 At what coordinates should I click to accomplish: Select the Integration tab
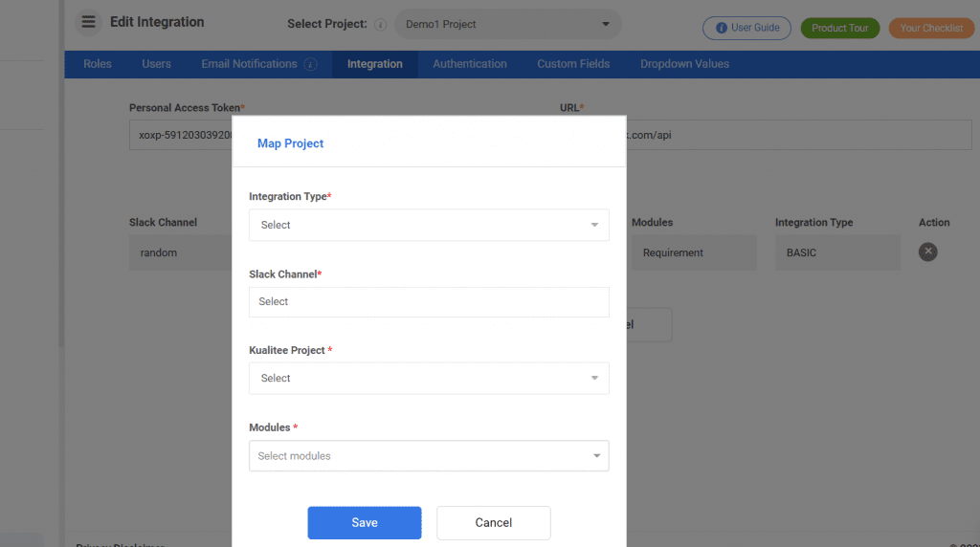click(x=375, y=64)
